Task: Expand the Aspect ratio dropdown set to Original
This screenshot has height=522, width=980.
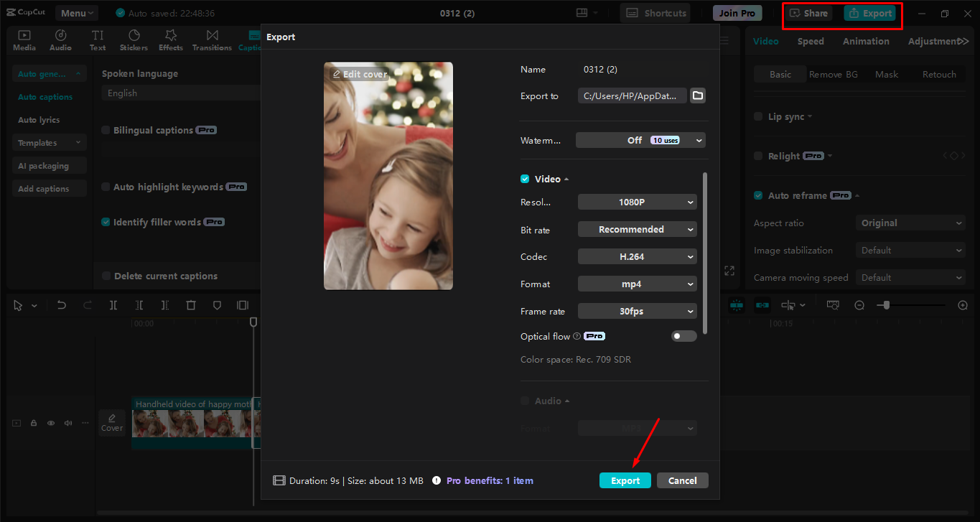Action: (910, 223)
